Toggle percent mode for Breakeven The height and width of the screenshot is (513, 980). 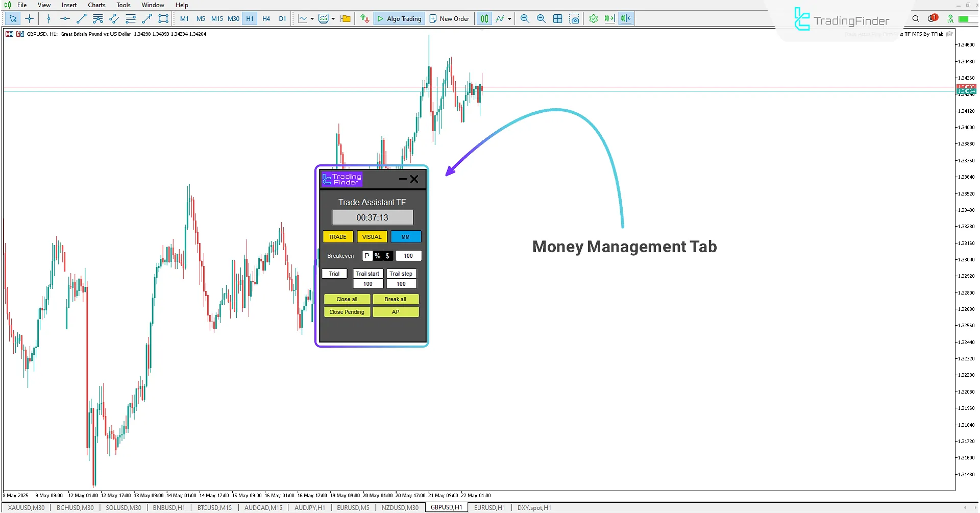(377, 256)
